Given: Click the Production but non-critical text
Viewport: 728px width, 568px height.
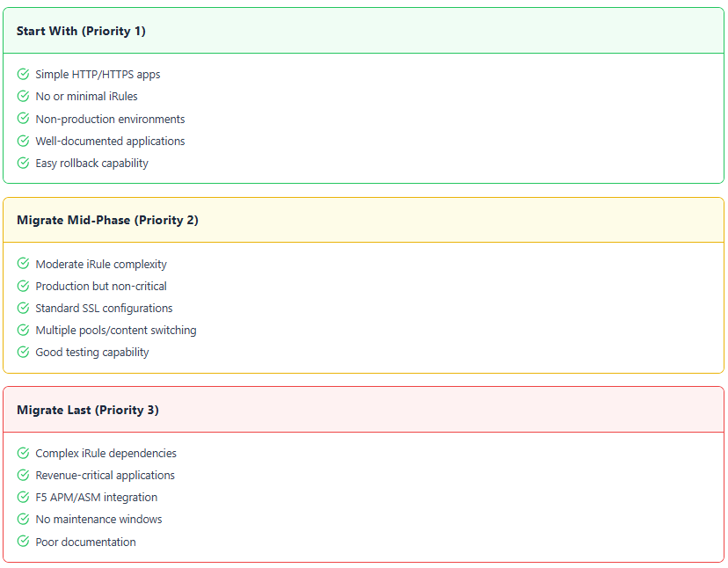Looking at the screenshot, I should (101, 286).
